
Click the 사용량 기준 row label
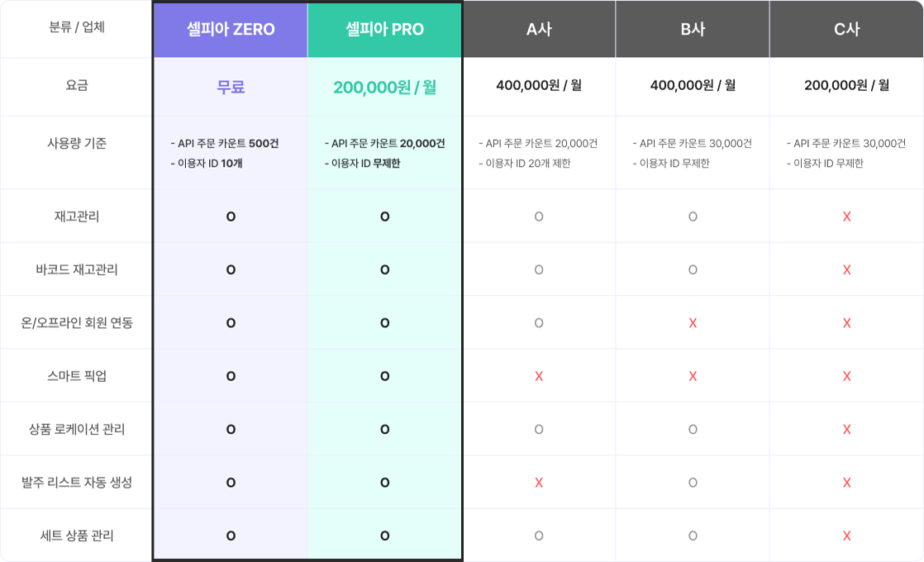(77, 143)
